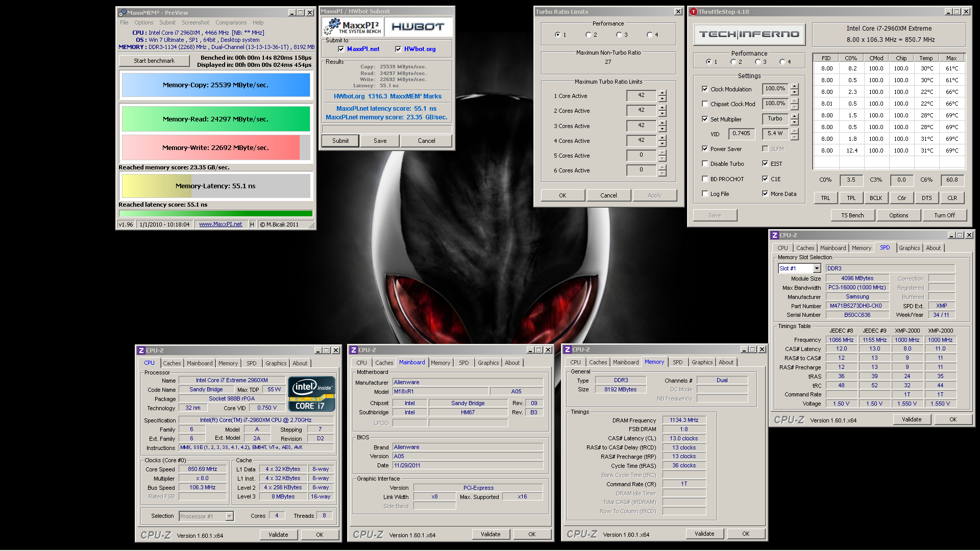
Task: Enable BD PROCHOT checkbox
Action: 705,179
